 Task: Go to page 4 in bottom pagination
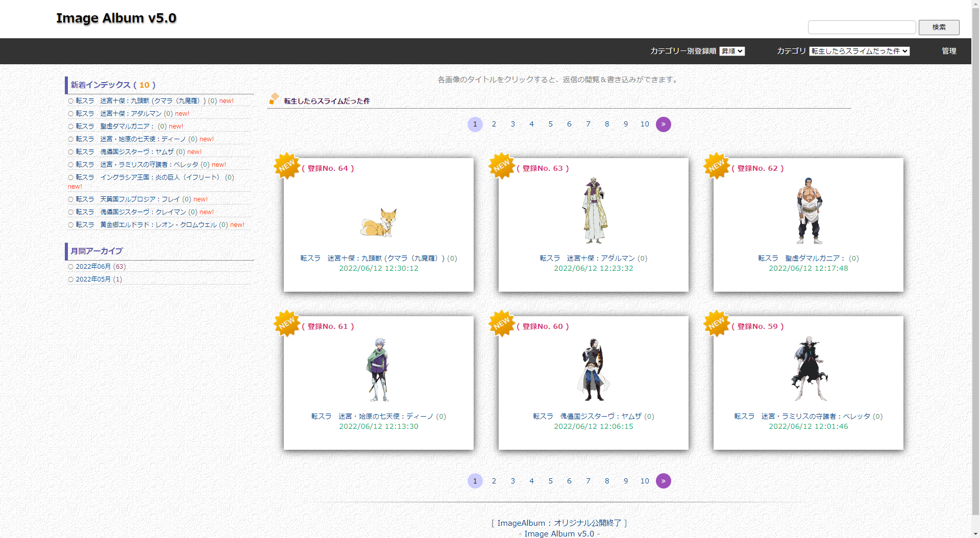(532, 481)
